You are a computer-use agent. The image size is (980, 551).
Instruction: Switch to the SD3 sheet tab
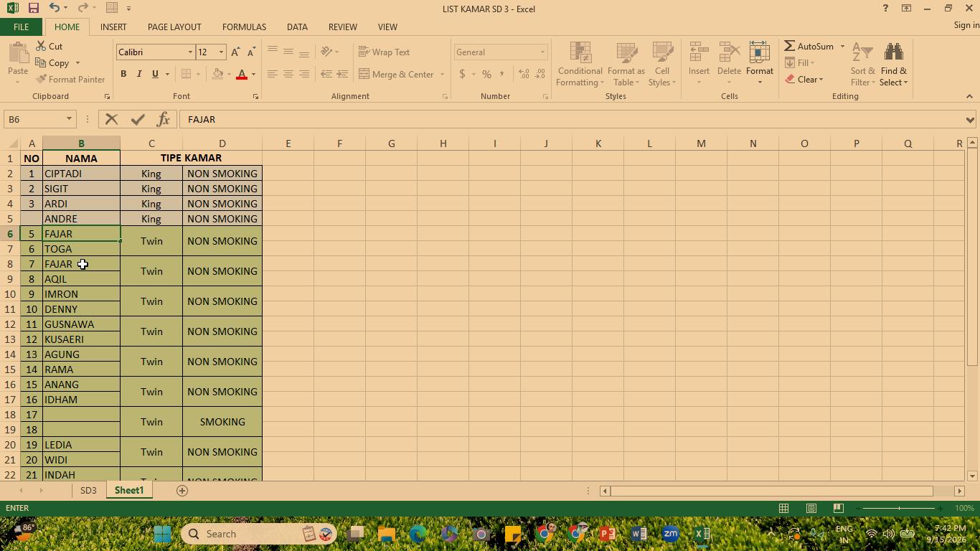pos(88,491)
